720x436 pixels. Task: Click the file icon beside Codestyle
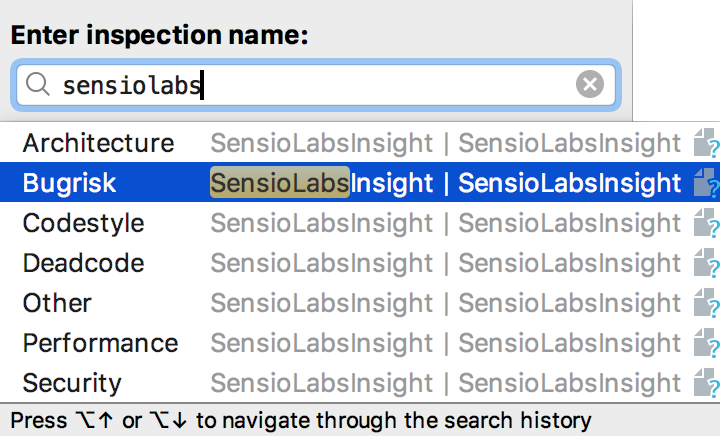click(x=706, y=224)
